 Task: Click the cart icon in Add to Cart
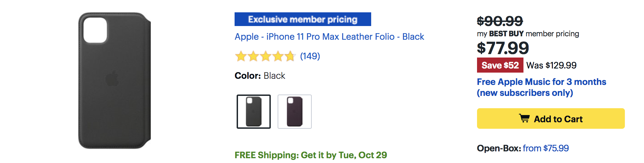[524, 118]
